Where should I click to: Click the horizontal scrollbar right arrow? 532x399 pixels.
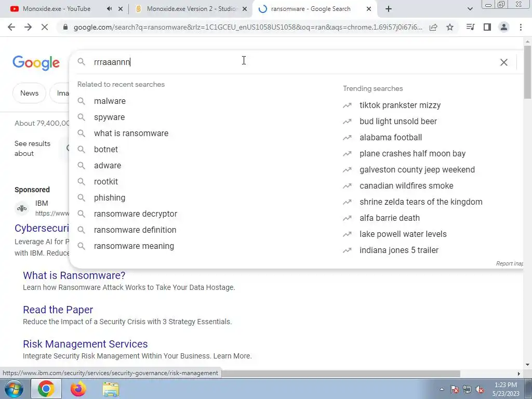pos(519,374)
